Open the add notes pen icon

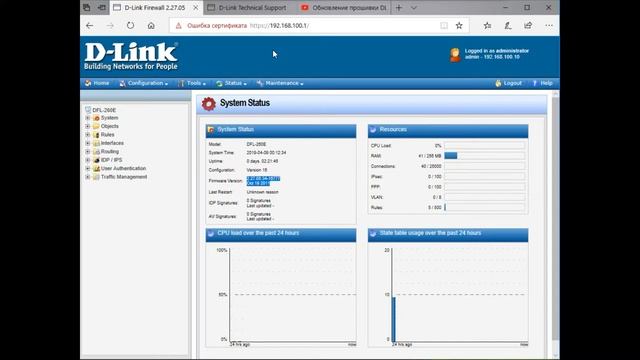click(x=508, y=25)
